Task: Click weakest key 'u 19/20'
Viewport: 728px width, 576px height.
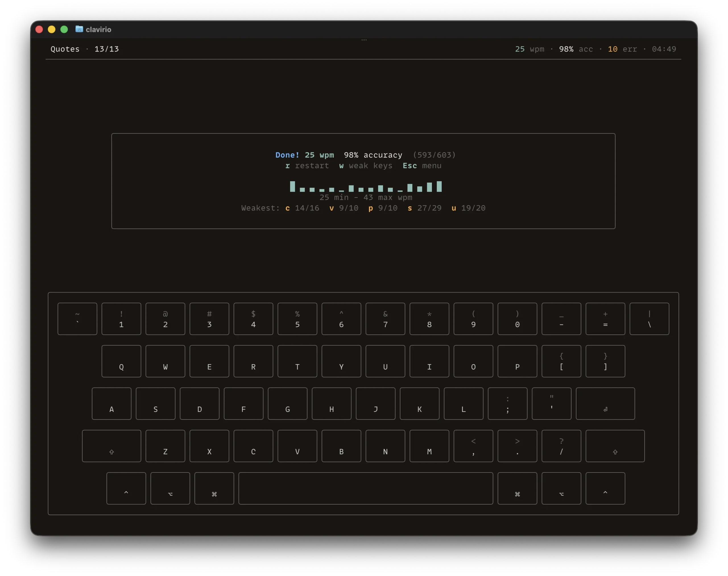Action: click(x=468, y=208)
